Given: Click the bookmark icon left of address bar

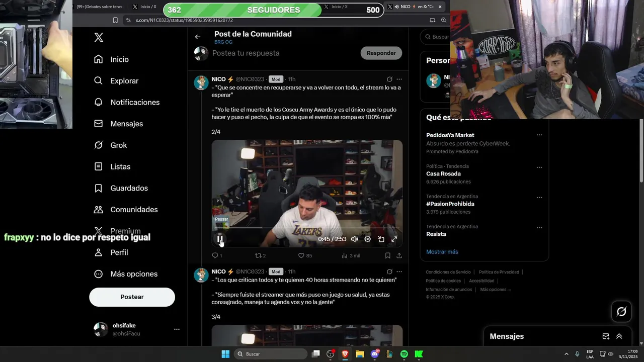Looking at the screenshot, I should (x=115, y=20).
